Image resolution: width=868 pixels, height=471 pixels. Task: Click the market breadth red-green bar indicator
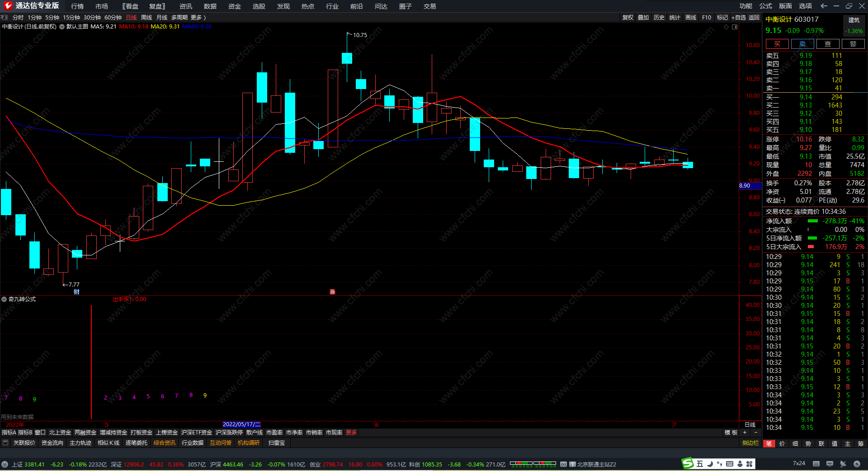(x=533, y=464)
